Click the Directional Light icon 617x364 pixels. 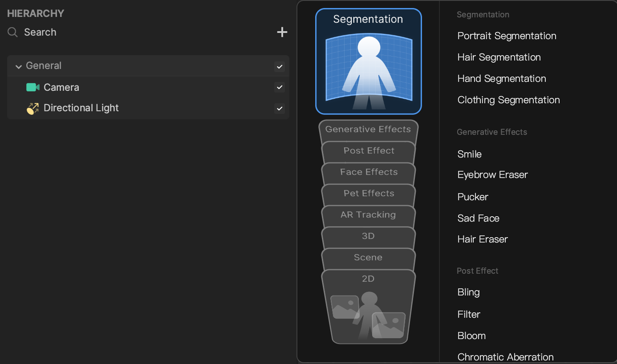(32, 108)
